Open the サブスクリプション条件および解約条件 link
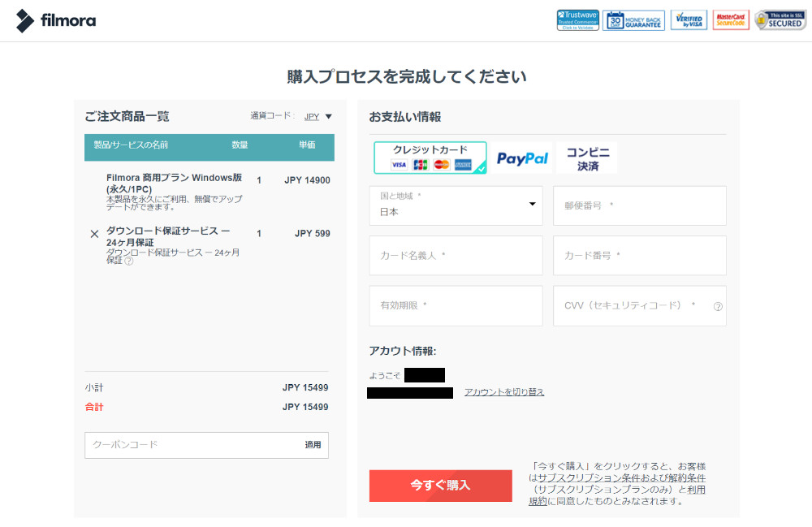This screenshot has height=527, width=812. click(621, 477)
